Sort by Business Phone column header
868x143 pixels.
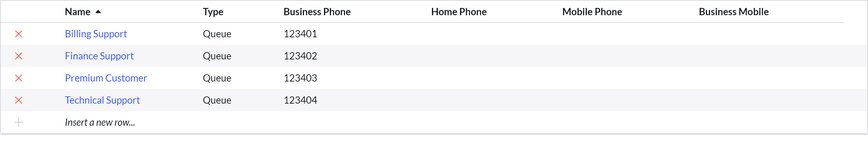click(317, 12)
